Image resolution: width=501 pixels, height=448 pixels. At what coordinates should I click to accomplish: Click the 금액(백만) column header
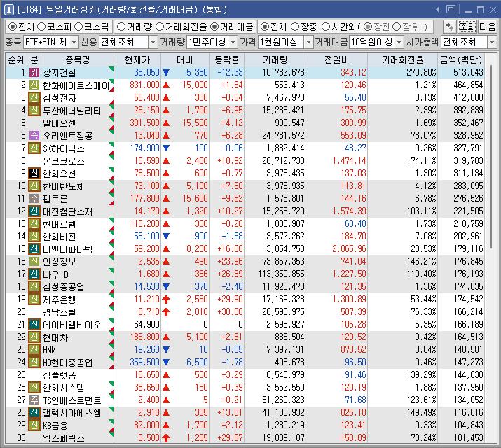[461, 59]
